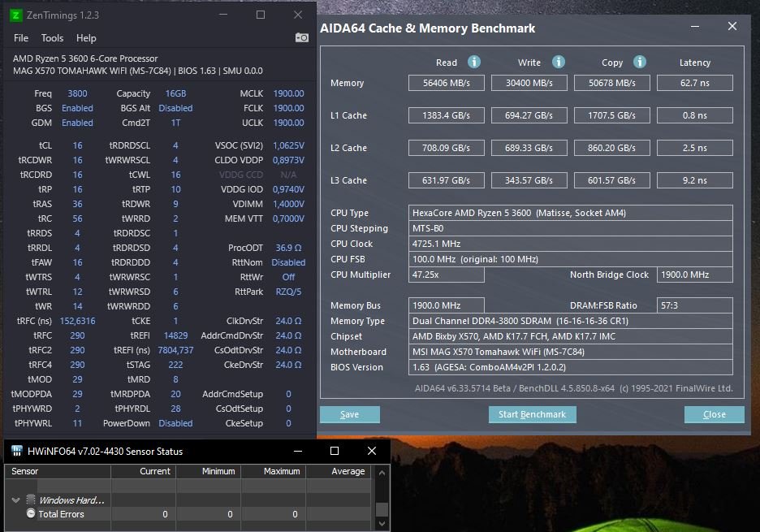This screenshot has width=760, height=532.
Task: Click the AIDA64 Close button
Action: click(x=714, y=415)
